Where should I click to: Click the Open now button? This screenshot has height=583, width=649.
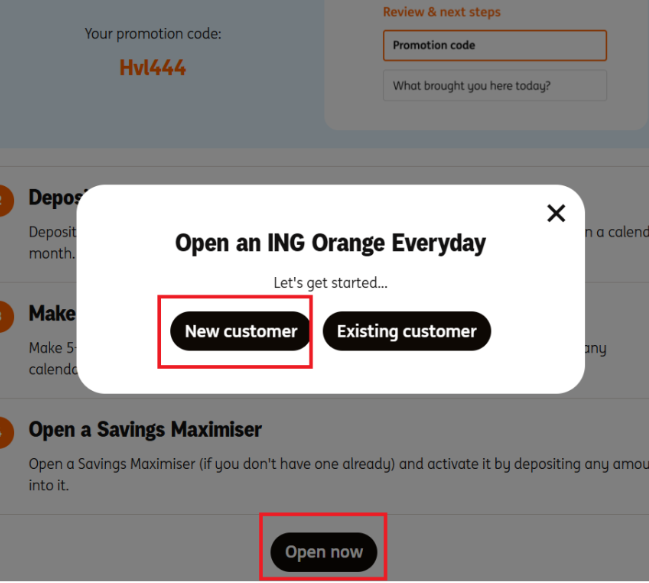(324, 552)
